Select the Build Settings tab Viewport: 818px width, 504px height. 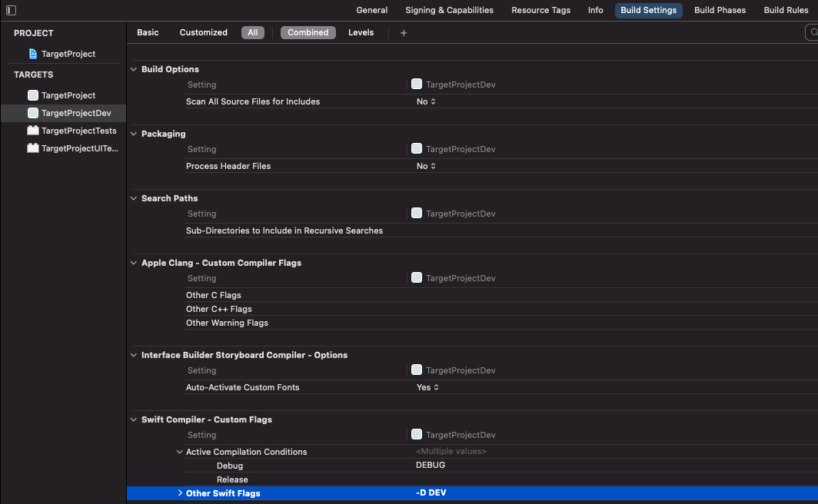click(x=648, y=10)
